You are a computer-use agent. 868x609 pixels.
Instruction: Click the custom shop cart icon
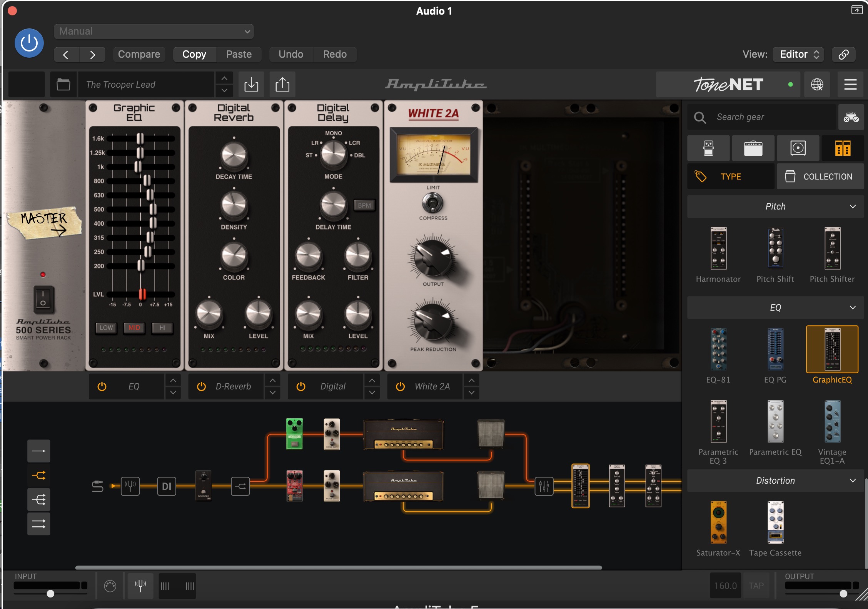coord(851,117)
